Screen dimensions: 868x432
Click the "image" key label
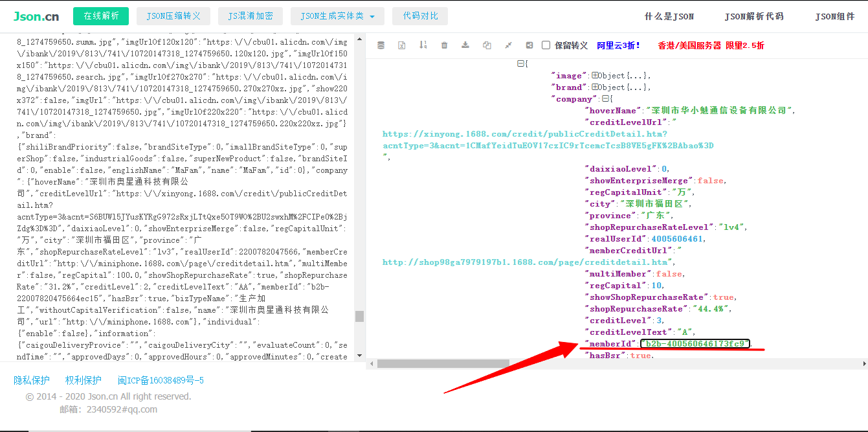tap(569, 76)
